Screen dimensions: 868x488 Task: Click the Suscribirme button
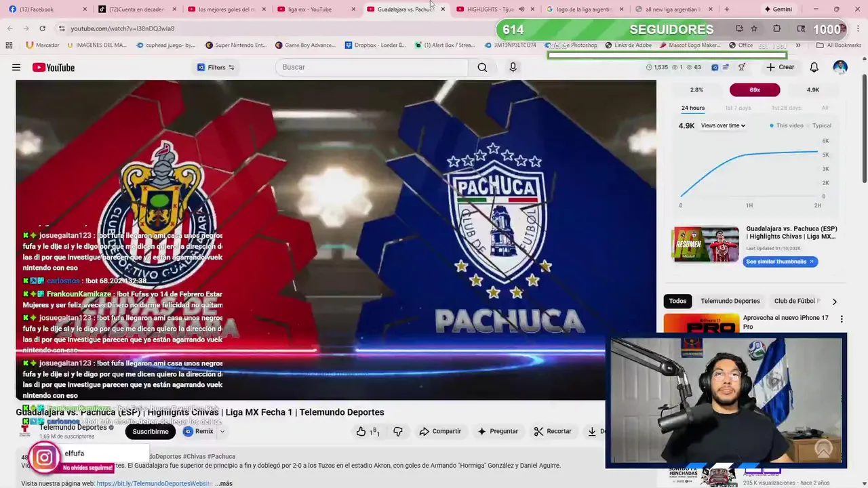(151, 432)
